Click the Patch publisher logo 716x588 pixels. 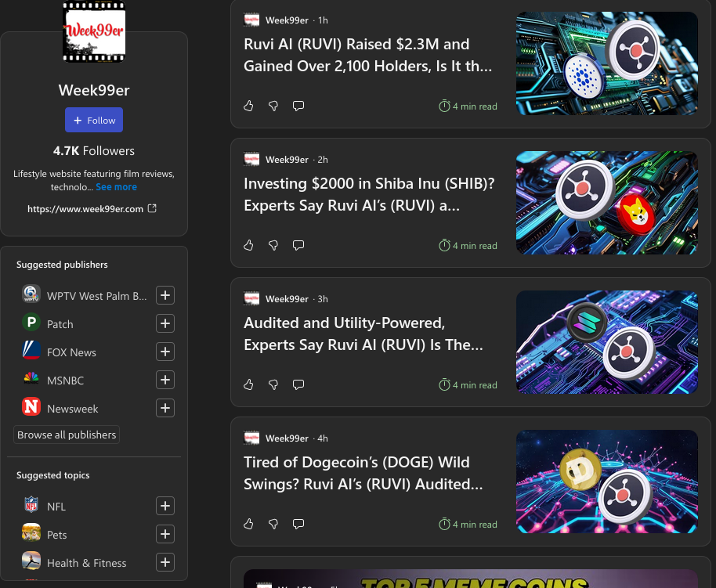coord(31,323)
